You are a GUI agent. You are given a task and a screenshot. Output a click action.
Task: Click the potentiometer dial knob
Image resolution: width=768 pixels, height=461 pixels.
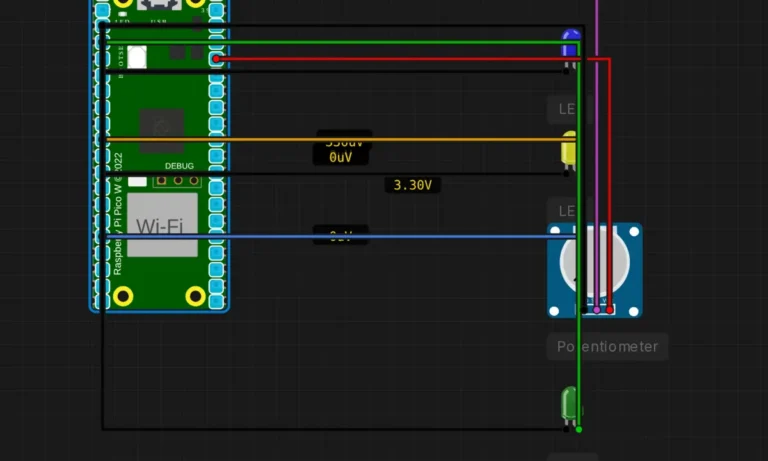pos(594,261)
